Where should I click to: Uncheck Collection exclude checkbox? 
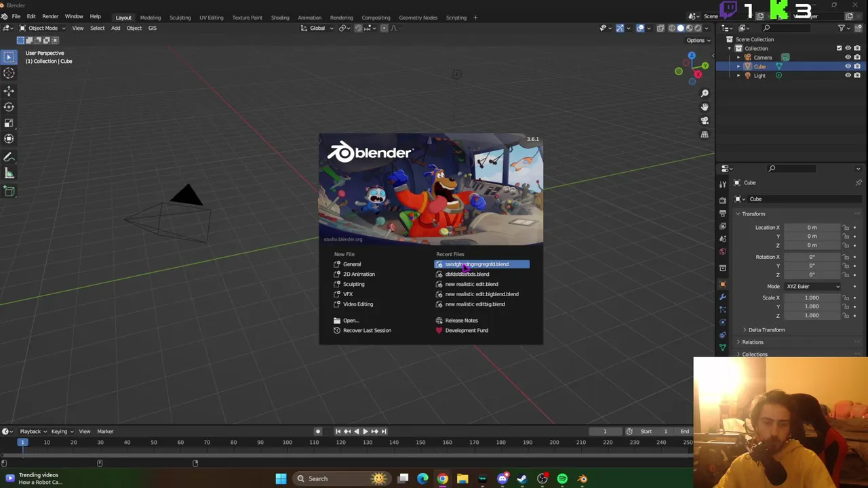839,48
